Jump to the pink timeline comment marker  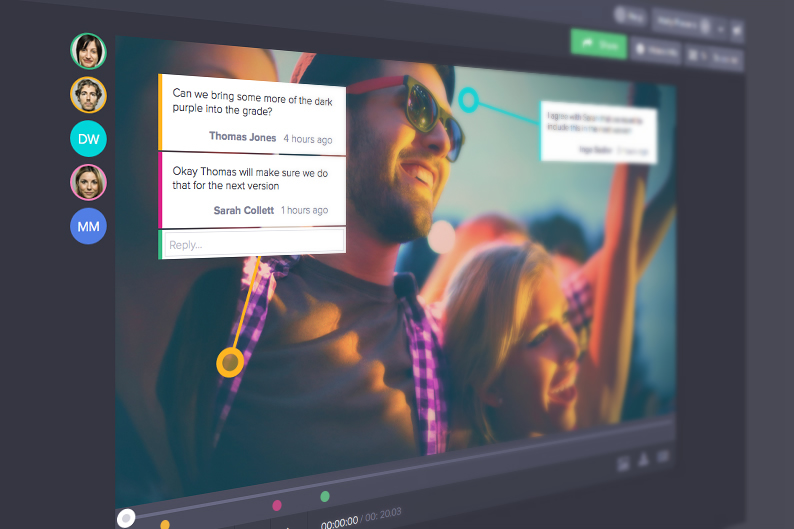point(276,505)
